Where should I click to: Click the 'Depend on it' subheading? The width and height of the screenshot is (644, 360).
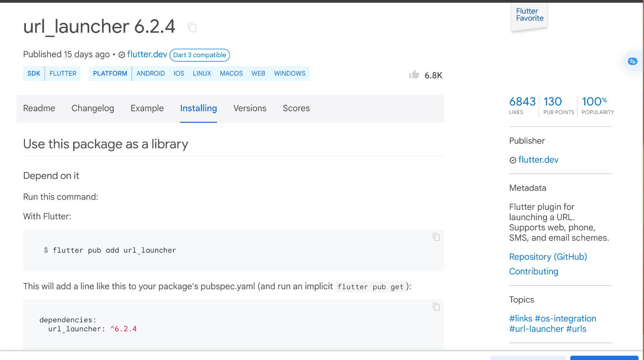[51, 176]
